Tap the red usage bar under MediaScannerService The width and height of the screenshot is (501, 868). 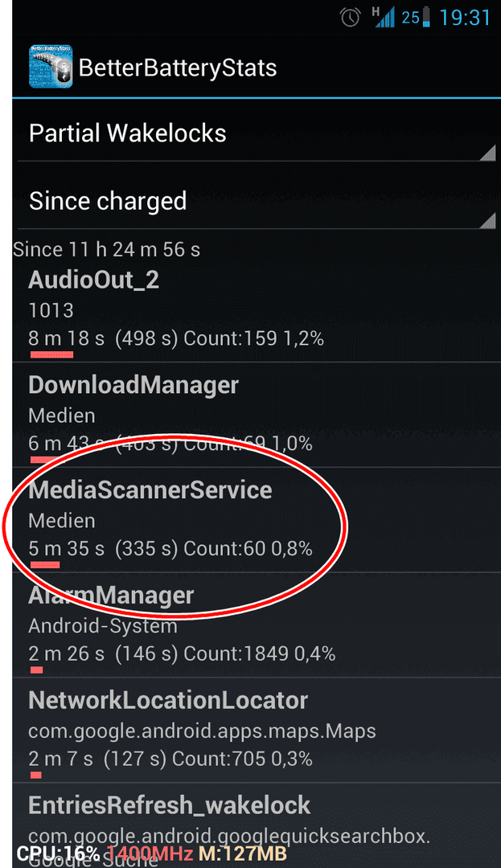point(44,565)
